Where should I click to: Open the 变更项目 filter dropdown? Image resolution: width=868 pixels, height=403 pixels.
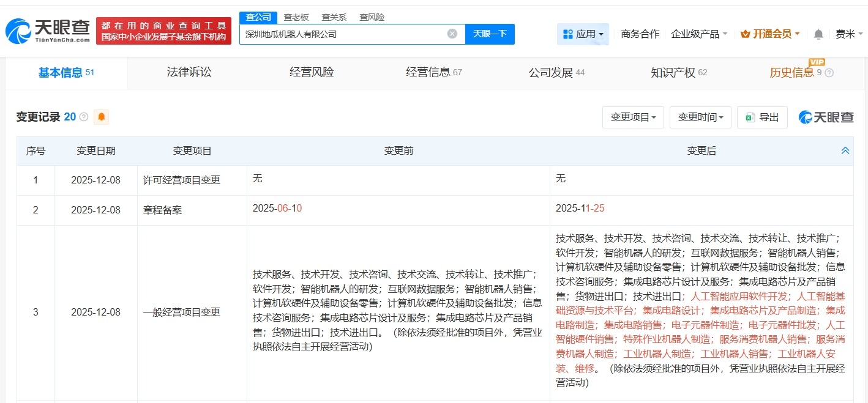(x=633, y=117)
